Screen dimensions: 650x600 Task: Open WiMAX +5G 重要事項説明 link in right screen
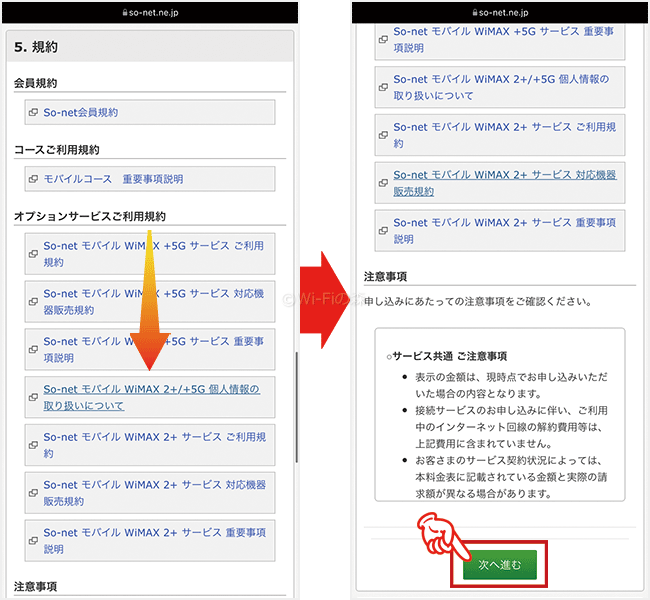503,39
